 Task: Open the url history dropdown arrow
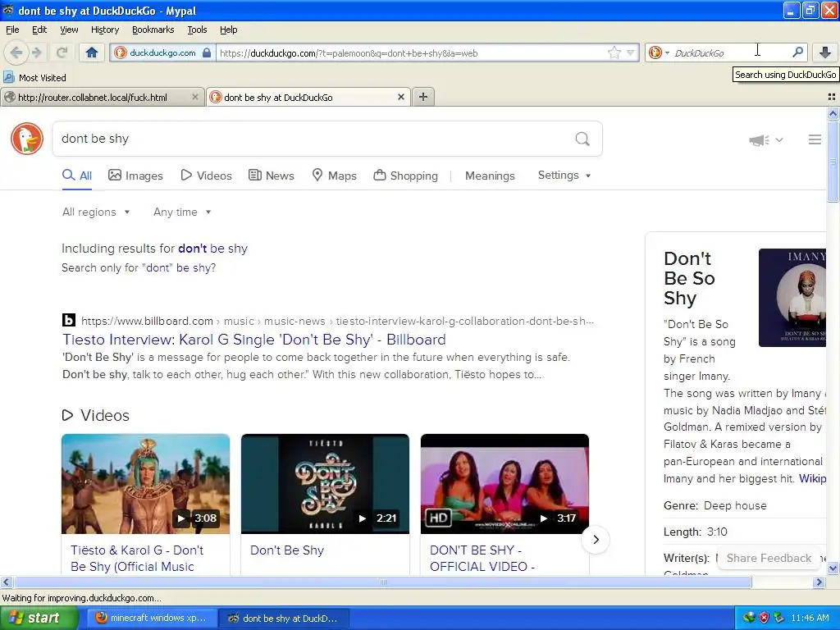pos(631,52)
